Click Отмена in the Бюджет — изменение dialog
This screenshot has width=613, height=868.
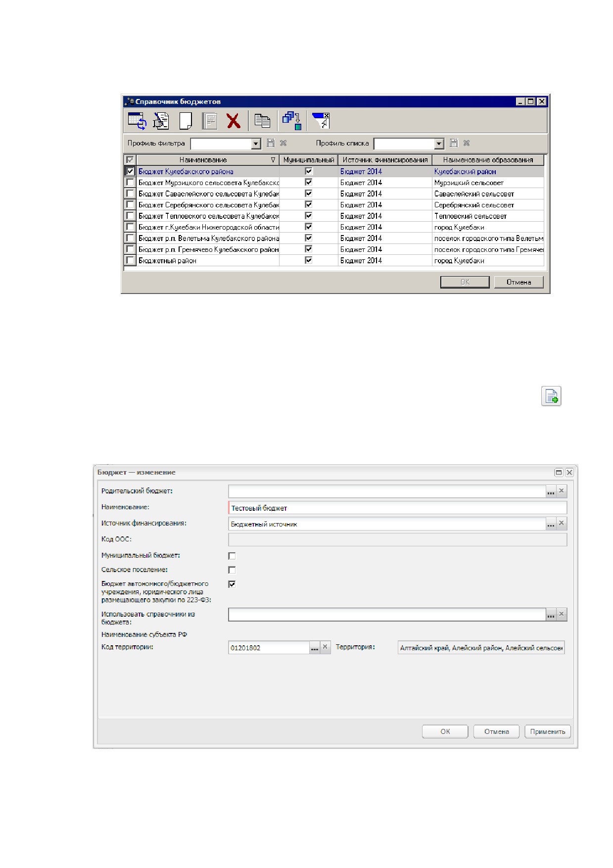(x=496, y=731)
